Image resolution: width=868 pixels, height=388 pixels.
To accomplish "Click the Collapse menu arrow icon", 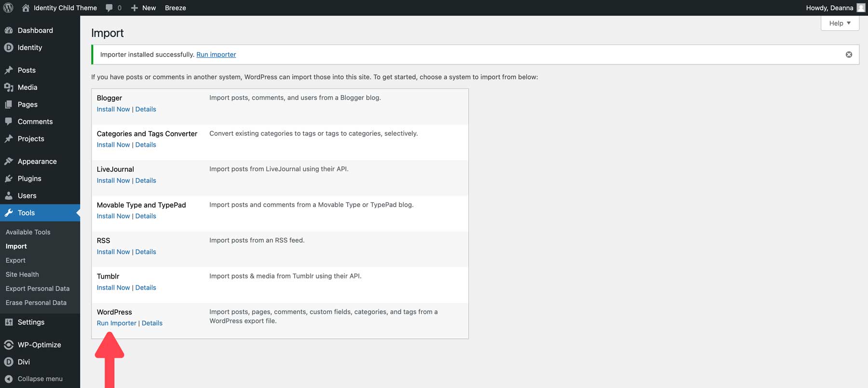I will click(x=9, y=379).
